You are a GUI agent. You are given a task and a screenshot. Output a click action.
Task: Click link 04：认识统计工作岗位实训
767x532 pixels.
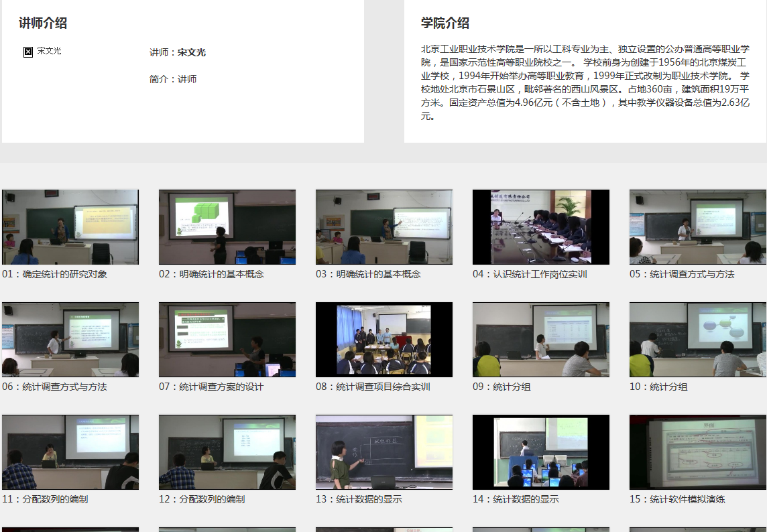pyautogui.click(x=530, y=274)
